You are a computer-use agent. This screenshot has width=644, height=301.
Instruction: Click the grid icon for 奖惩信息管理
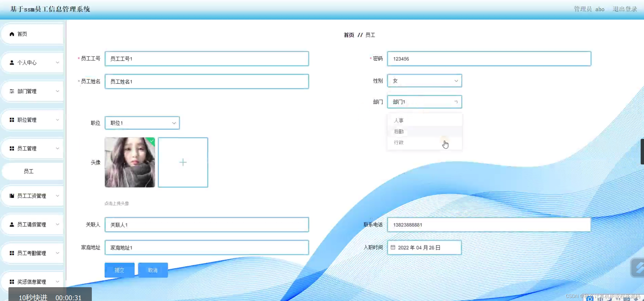coord(12,282)
